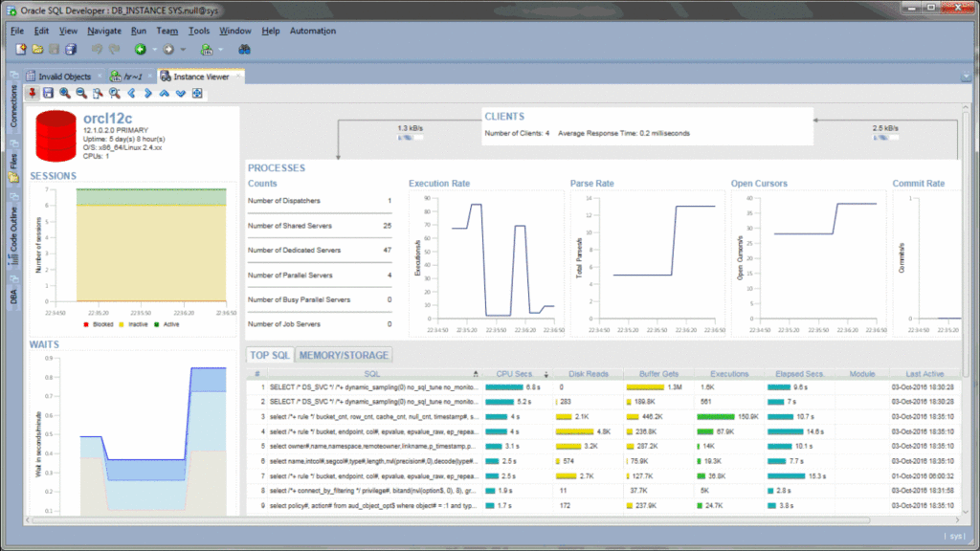
Task: Click the zoom in magnifier icon
Action: (x=65, y=93)
